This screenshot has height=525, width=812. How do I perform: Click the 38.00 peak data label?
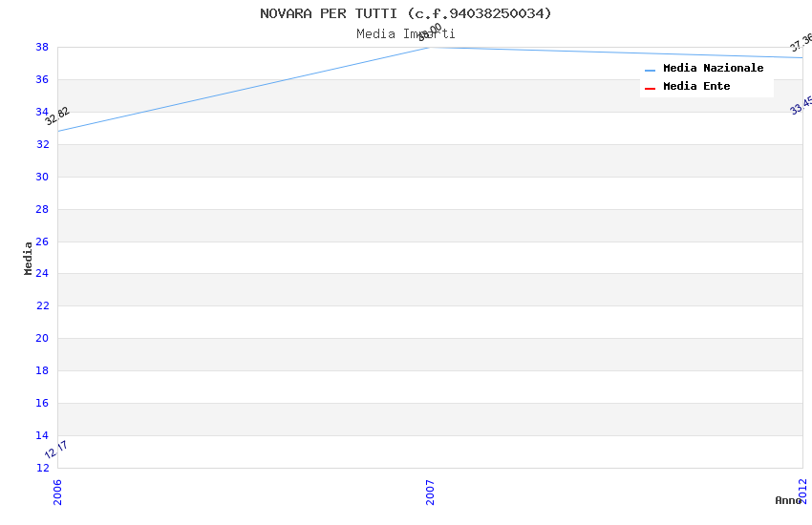[430, 32]
